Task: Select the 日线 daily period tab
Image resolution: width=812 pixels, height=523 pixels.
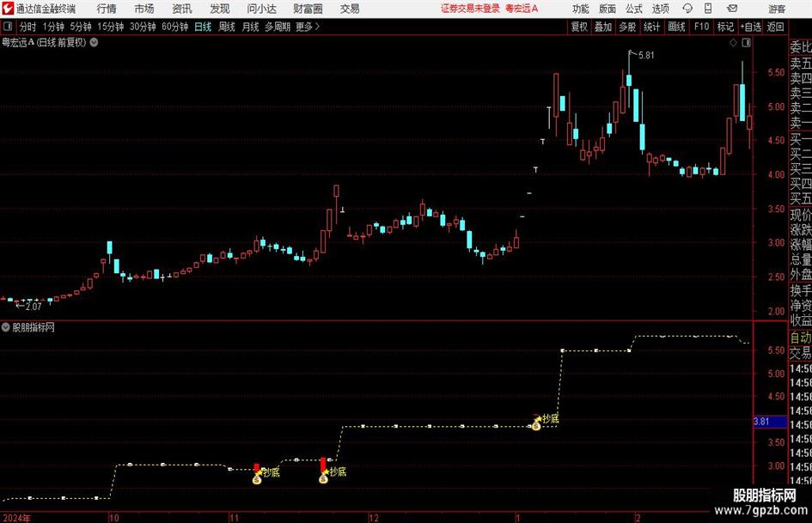Action: (203, 27)
